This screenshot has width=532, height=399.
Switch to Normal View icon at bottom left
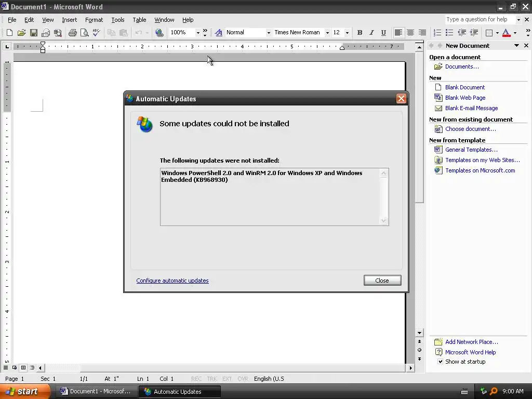pos(6,367)
